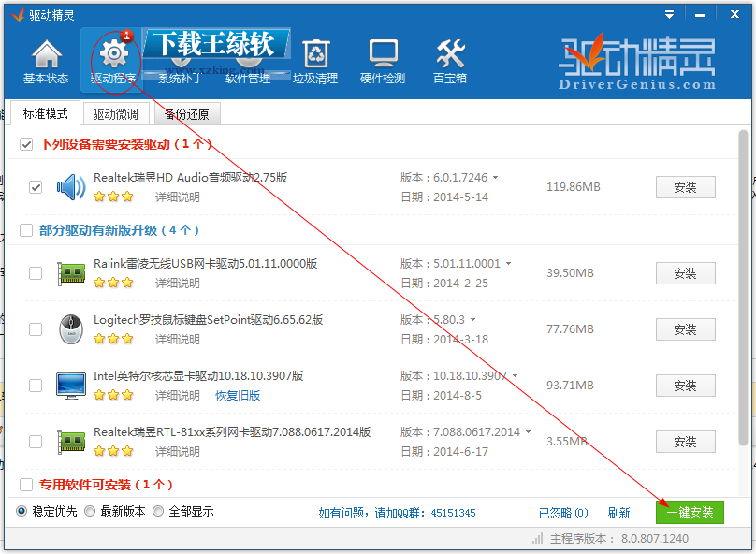Screen dimensions: 756x554
Task: Select the 全部显示 radio button
Action: [x=158, y=511]
